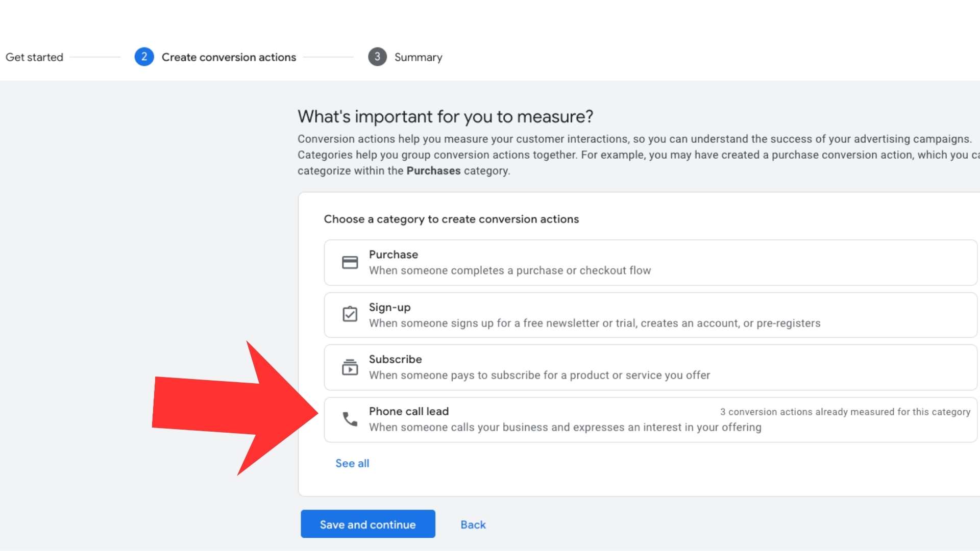Click the 3 conversion actions already measured note
980x551 pixels.
845,412
